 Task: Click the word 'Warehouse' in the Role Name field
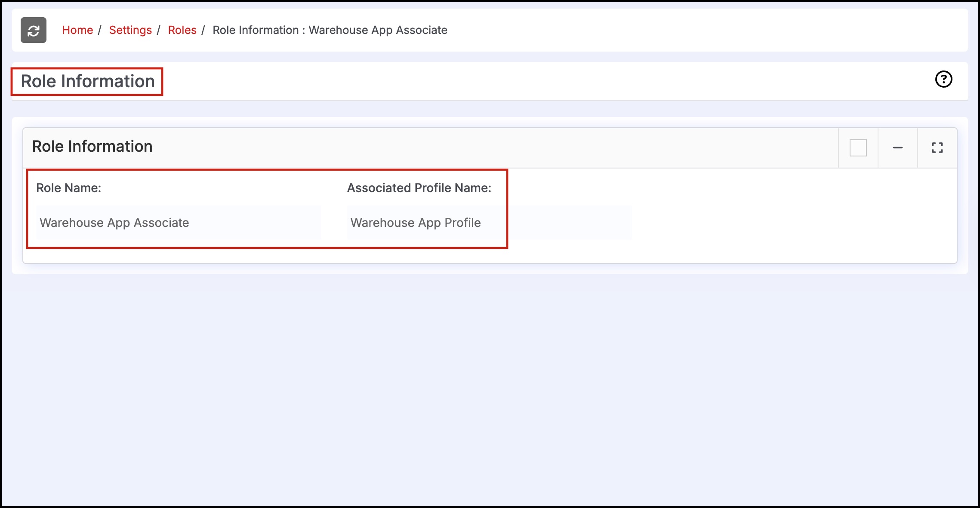(x=71, y=223)
